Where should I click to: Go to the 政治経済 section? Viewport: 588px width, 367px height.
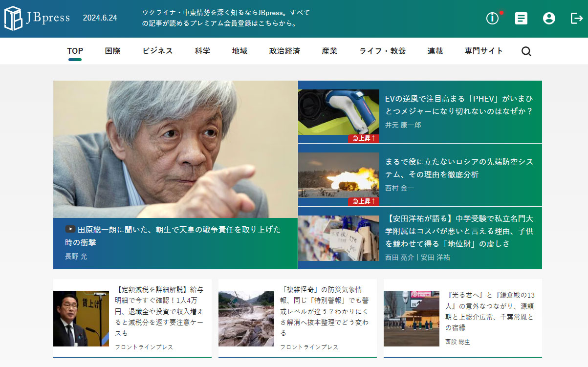click(284, 51)
